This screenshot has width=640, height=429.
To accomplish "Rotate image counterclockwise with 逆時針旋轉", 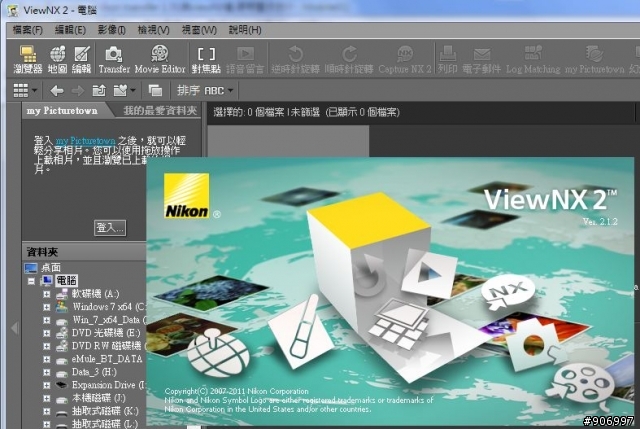I will [295, 59].
